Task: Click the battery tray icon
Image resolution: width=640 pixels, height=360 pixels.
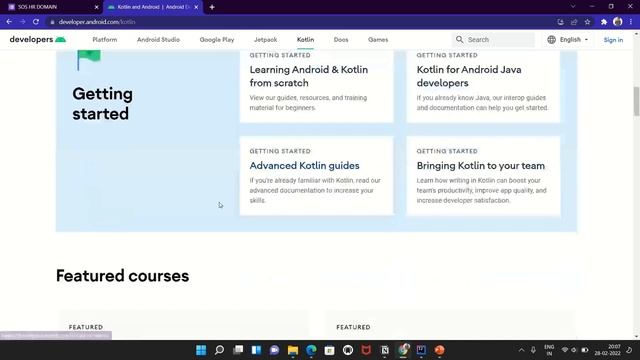Action: [585, 350]
